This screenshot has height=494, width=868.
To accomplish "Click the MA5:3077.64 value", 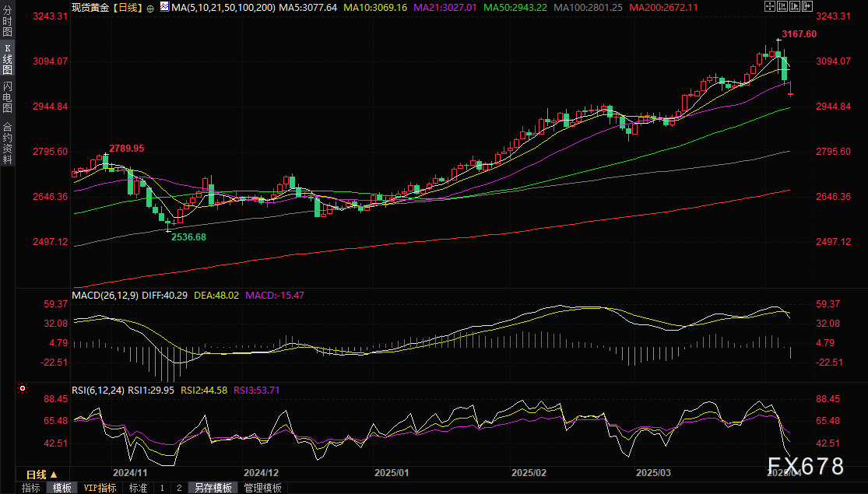I will click(x=307, y=8).
